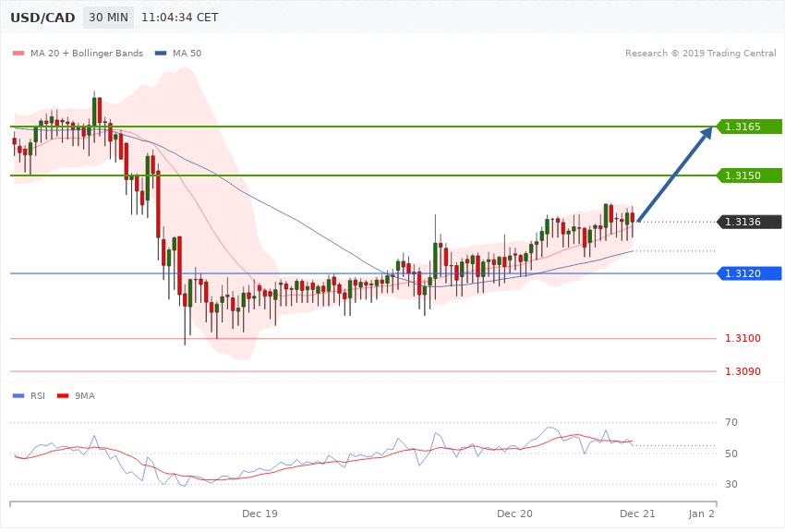Click the blue MA 50 legend line marker
This screenshot has width=785, height=532.
(x=163, y=53)
